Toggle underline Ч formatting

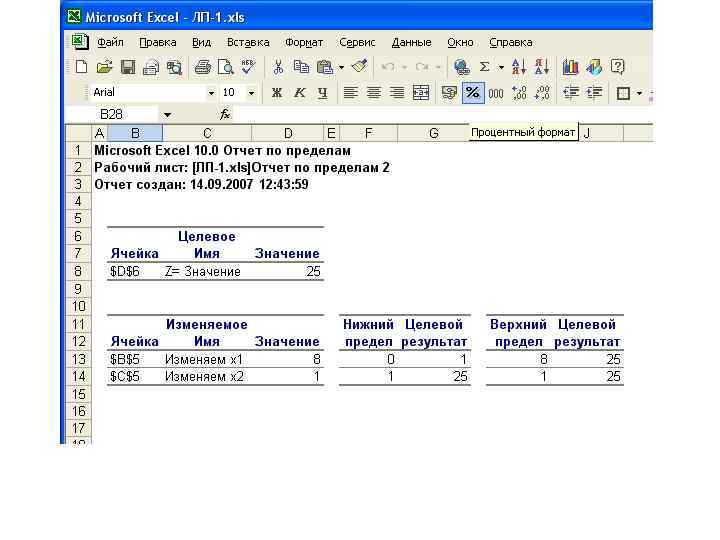coord(322,93)
